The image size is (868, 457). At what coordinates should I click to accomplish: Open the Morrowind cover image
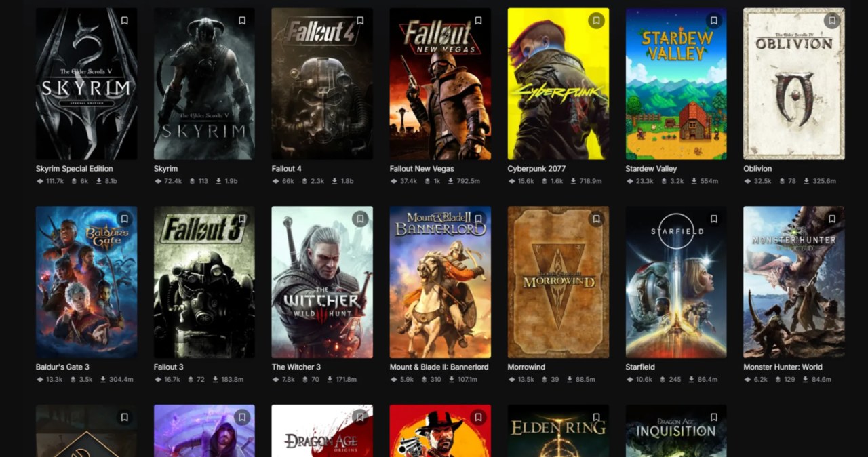[558, 282]
